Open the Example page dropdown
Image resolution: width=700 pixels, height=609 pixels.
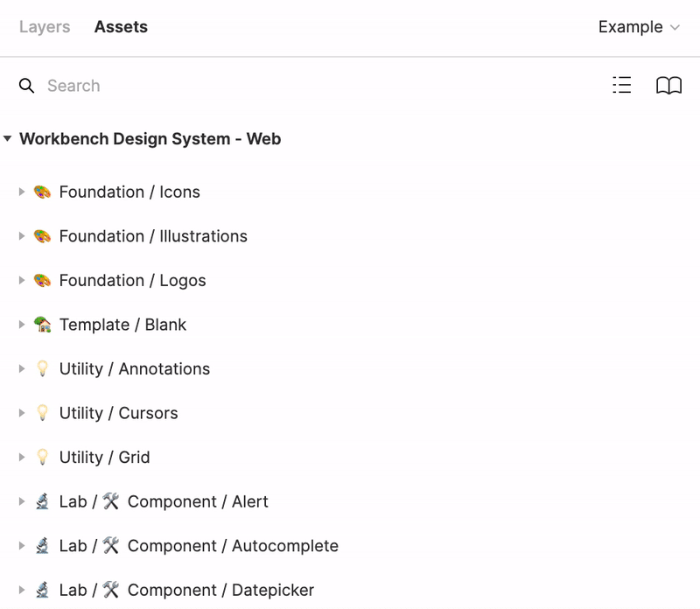pyautogui.click(x=639, y=27)
